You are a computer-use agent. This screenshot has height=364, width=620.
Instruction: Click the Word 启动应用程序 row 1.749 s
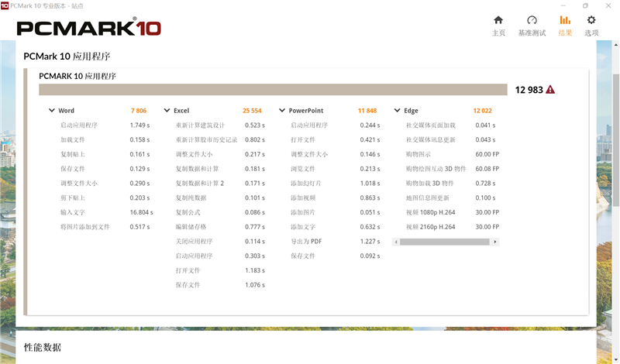coord(105,125)
